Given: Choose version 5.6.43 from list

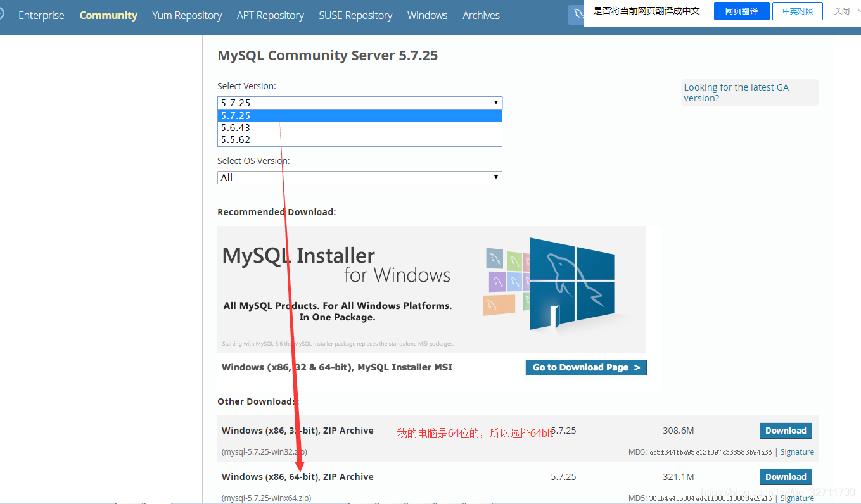Looking at the screenshot, I should tap(359, 128).
